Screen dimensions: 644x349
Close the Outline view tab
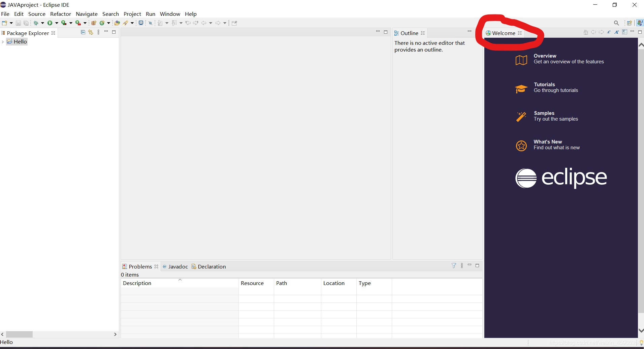423,33
